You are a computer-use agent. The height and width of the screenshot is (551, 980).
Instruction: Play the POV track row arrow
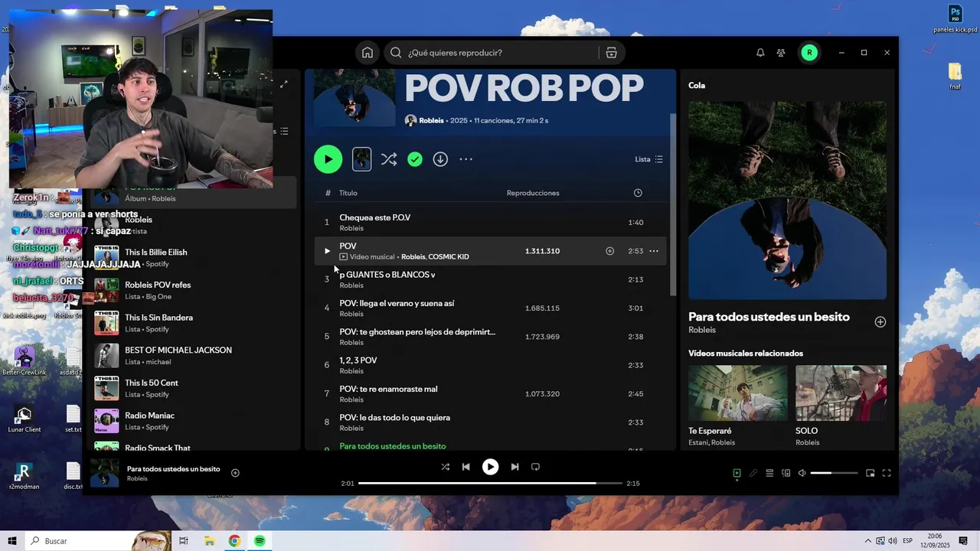pos(327,251)
